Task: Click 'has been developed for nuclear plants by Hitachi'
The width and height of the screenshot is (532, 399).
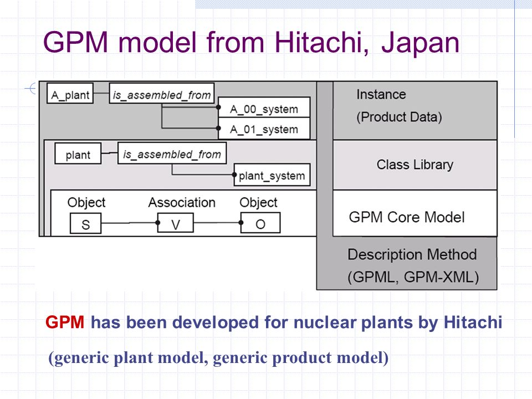Action: coord(296,323)
